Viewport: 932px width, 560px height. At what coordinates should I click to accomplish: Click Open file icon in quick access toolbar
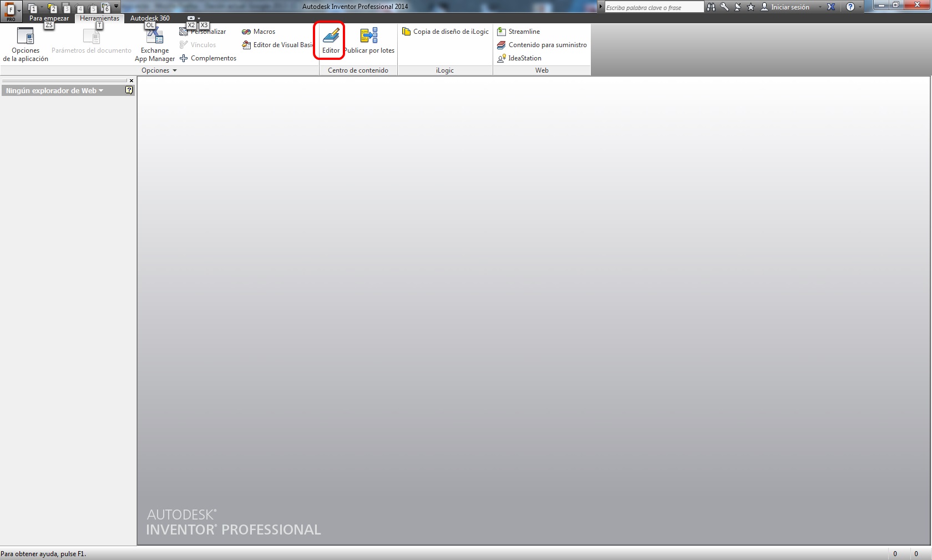(52, 8)
